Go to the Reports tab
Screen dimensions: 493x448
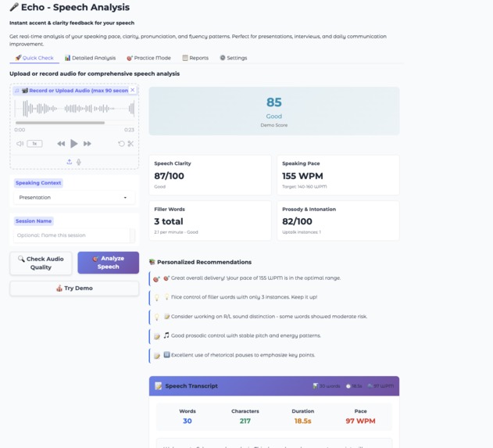(195, 58)
